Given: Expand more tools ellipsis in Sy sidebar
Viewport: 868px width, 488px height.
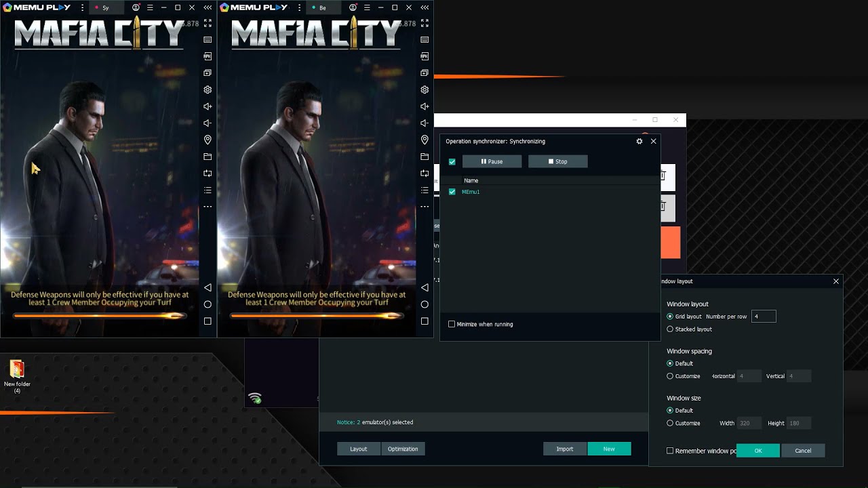Looking at the screenshot, I should (208, 207).
